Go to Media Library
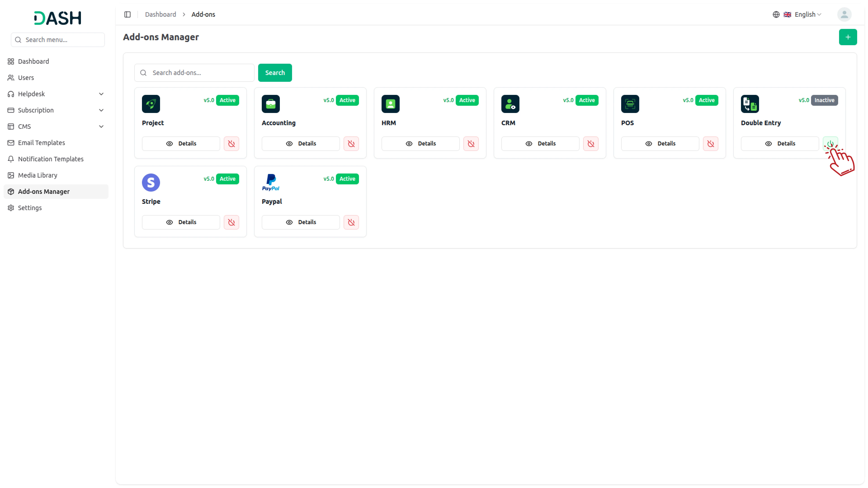Viewport: 868px width, 488px height. pos(37,175)
